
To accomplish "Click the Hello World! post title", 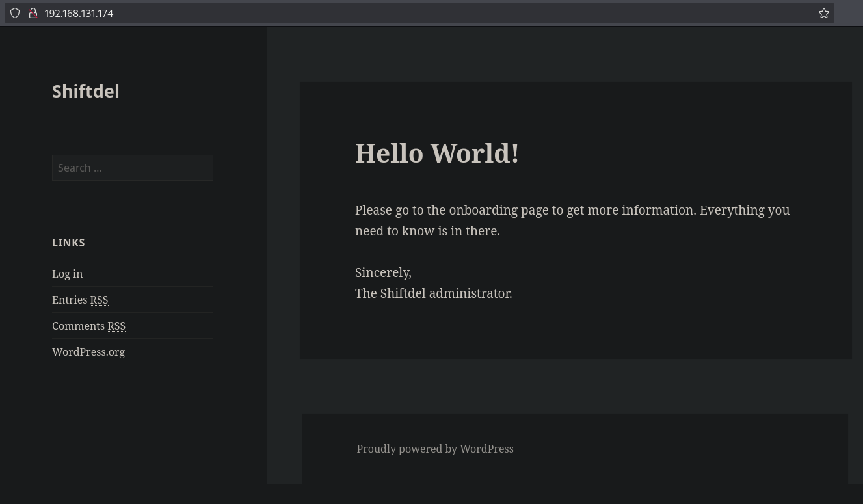I will (x=436, y=153).
